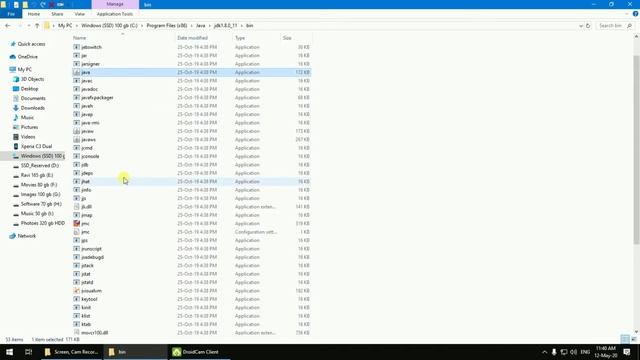Click the Manage contextual tab

[115, 4]
